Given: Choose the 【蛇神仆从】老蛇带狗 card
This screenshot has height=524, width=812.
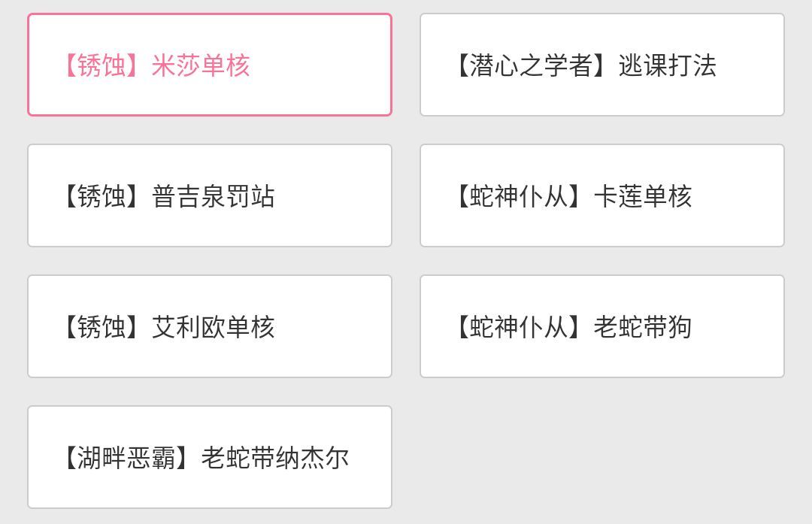Looking at the screenshot, I should tap(601, 326).
